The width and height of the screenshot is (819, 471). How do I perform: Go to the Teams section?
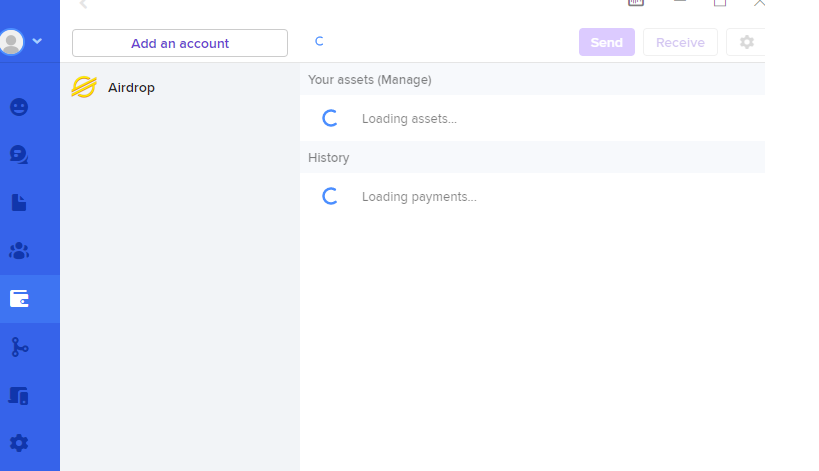[19, 251]
